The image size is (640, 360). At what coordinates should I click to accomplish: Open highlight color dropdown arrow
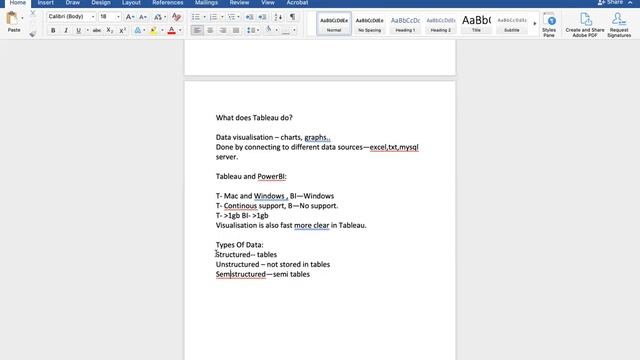point(162,30)
